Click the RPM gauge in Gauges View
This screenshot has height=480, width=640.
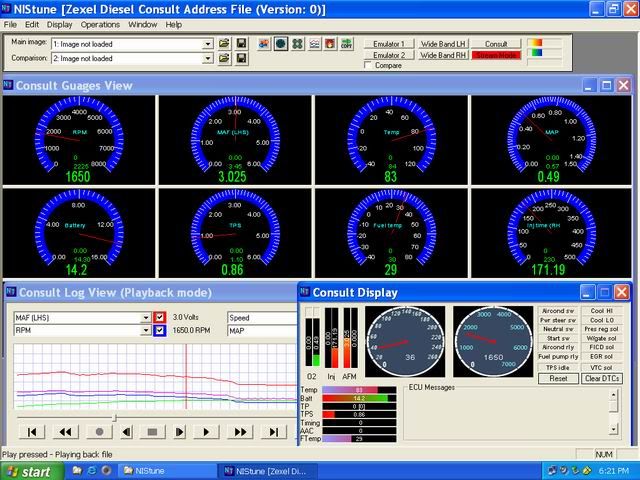[79, 140]
